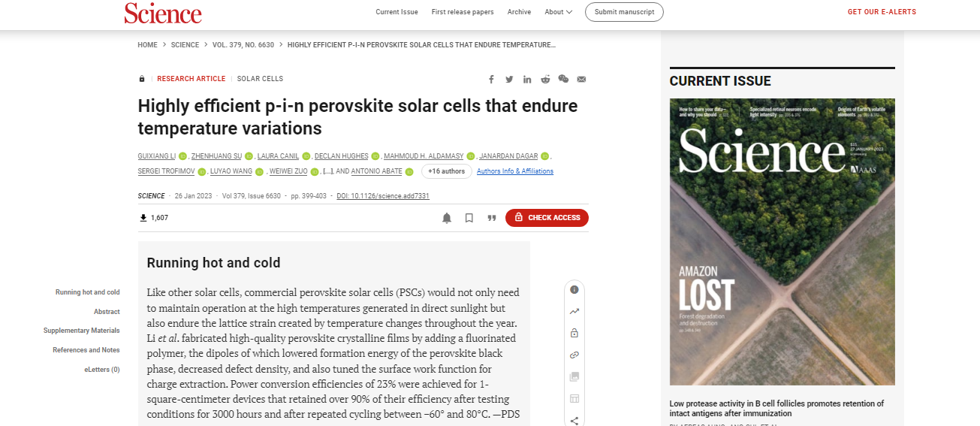The height and width of the screenshot is (426, 980).
Task: Open the About dropdown menu
Action: click(x=559, y=12)
